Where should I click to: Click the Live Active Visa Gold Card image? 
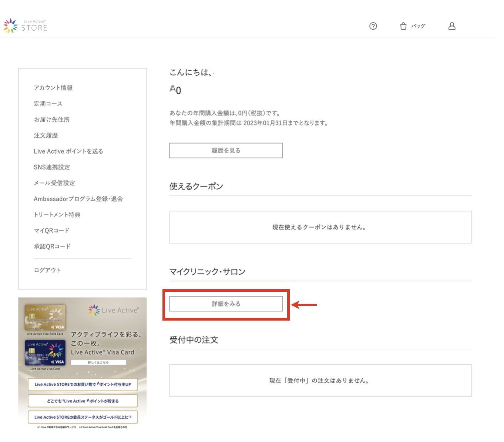(45, 318)
